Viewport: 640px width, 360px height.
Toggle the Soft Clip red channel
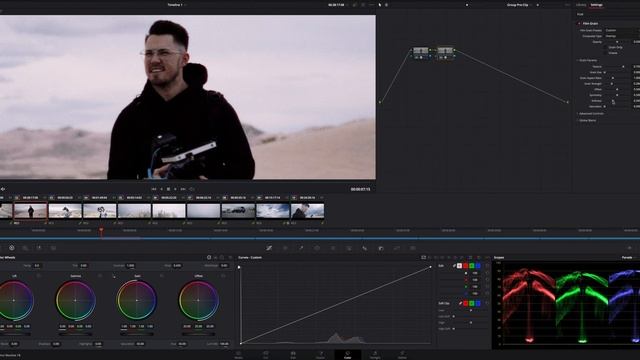[465, 303]
